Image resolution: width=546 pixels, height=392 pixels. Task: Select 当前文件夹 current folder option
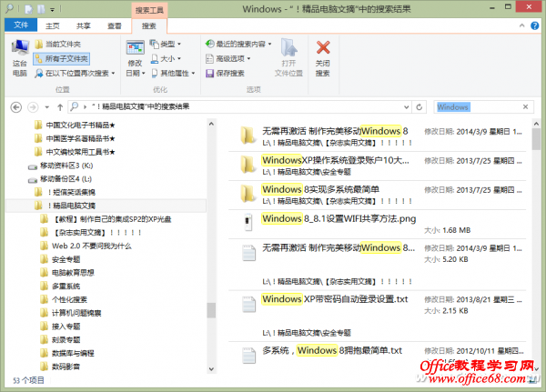coord(58,44)
